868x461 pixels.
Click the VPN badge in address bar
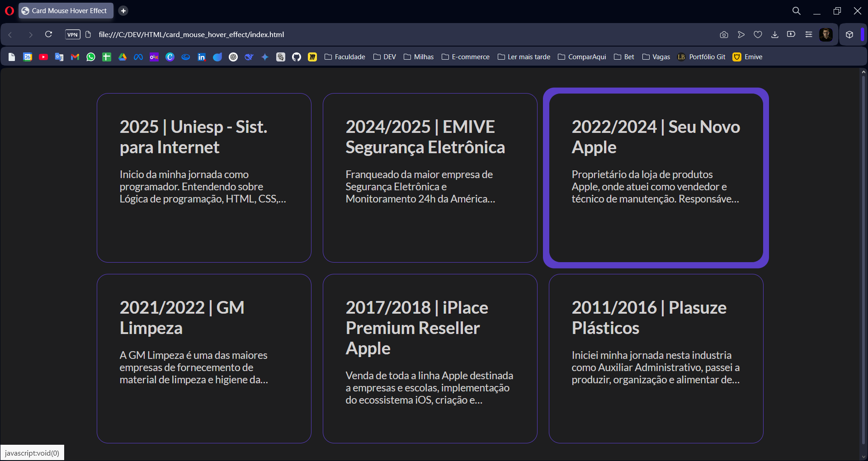tap(73, 35)
